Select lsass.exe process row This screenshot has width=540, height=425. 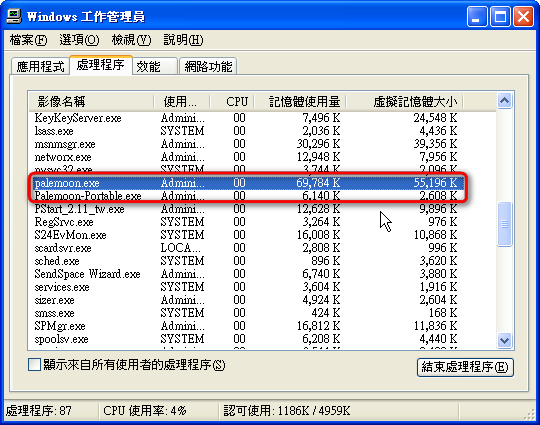[246, 131]
